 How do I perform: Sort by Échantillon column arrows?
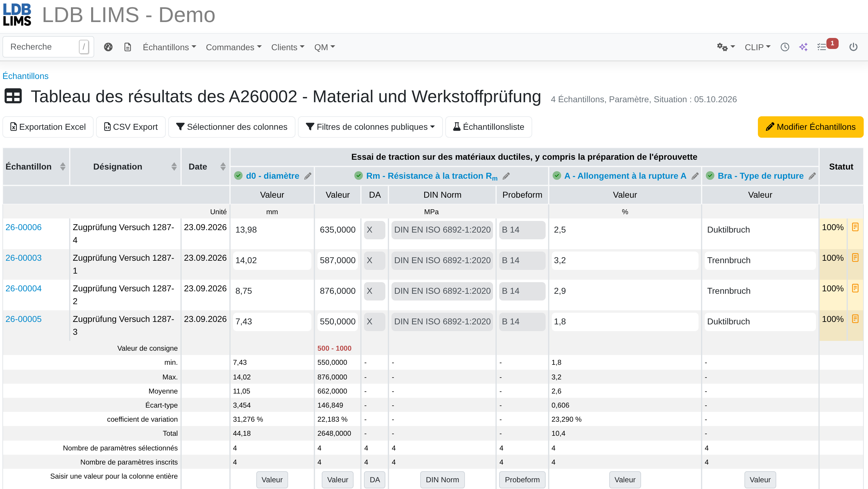63,166
